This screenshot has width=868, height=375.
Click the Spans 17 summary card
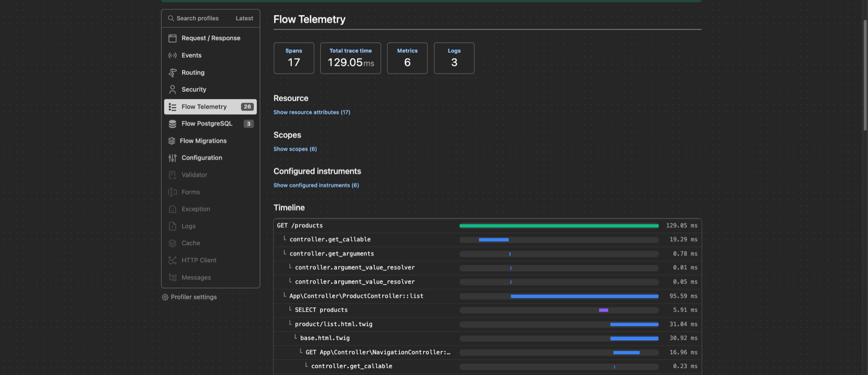(293, 58)
